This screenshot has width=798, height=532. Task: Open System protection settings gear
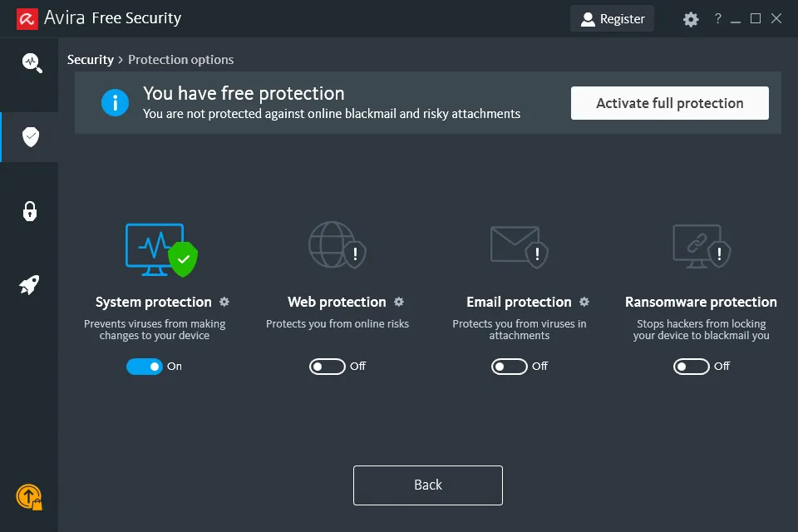tap(223, 302)
